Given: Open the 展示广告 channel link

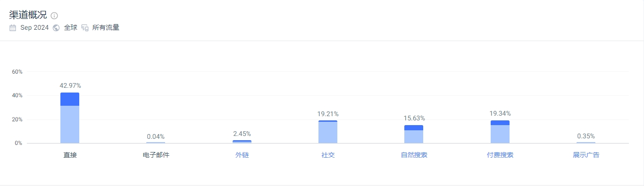Looking at the screenshot, I should (x=586, y=155).
